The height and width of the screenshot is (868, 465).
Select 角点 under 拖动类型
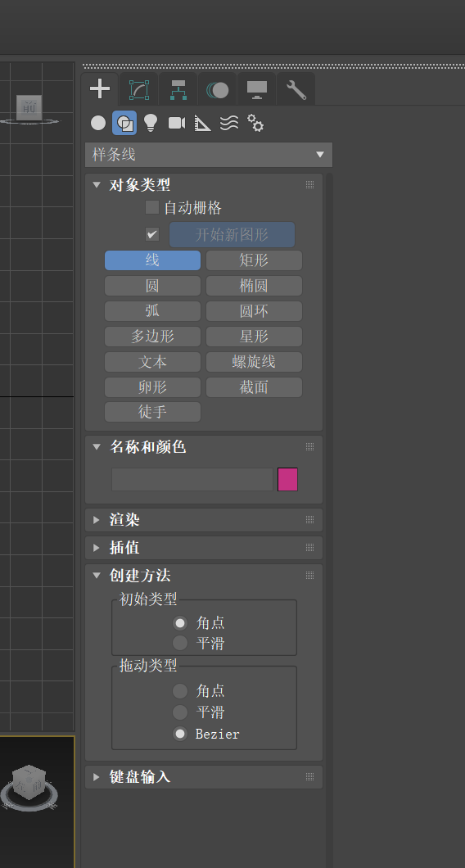pos(180,691)
